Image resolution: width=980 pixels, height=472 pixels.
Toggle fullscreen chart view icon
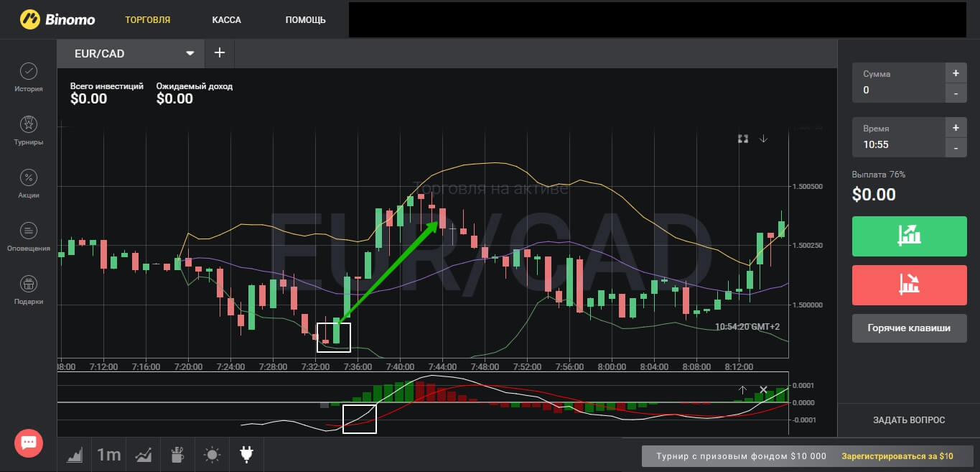coord(743,139)
